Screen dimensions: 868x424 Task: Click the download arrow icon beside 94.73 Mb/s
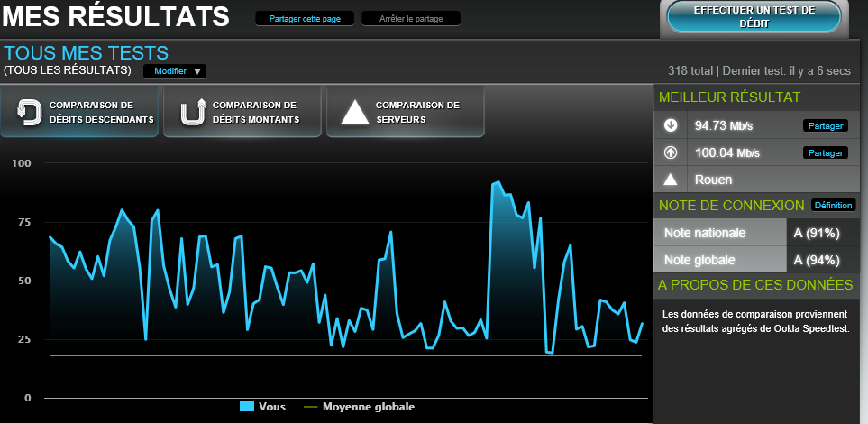[671, 125]
